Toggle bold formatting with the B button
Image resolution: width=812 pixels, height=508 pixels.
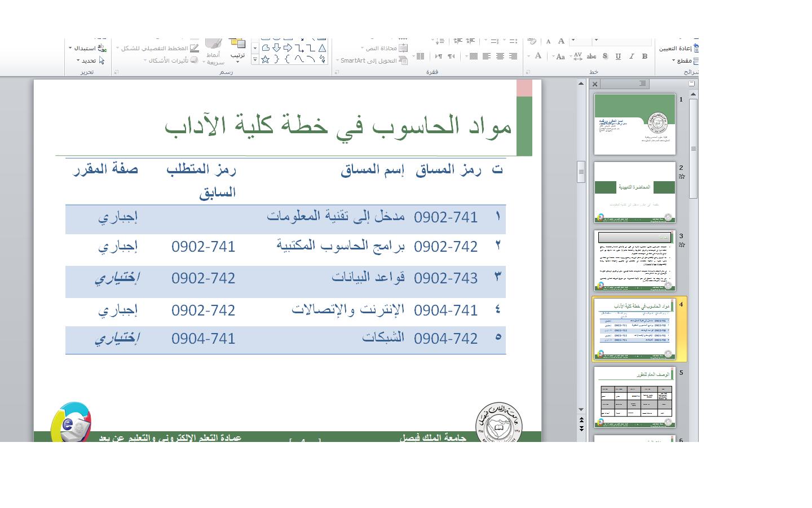pos(645,56)
